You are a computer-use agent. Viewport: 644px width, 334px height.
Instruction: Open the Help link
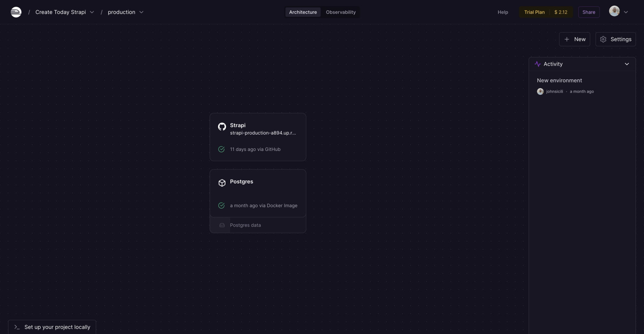click(502, 12)
